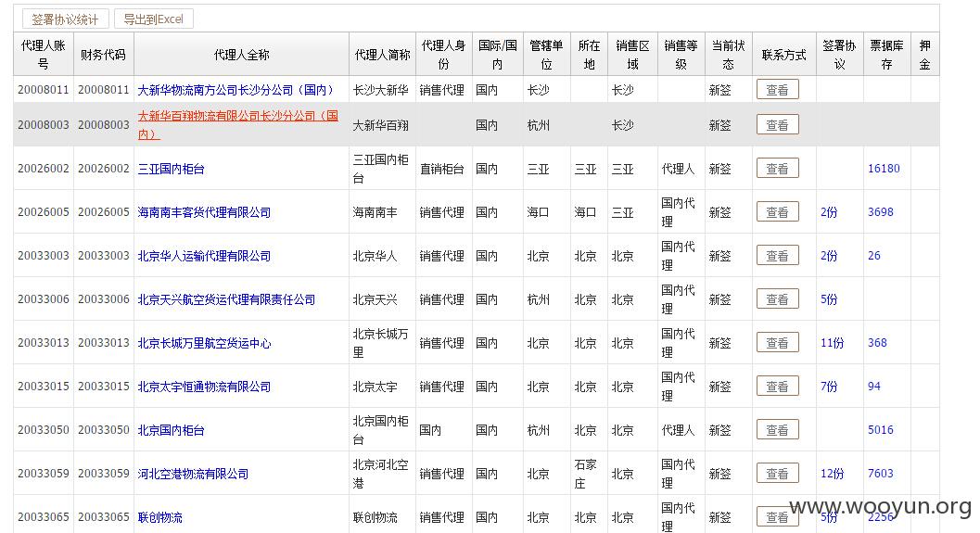Open link 北京长城万里航空货运中心
Screen dimensions: 980x533
[204, 343]
